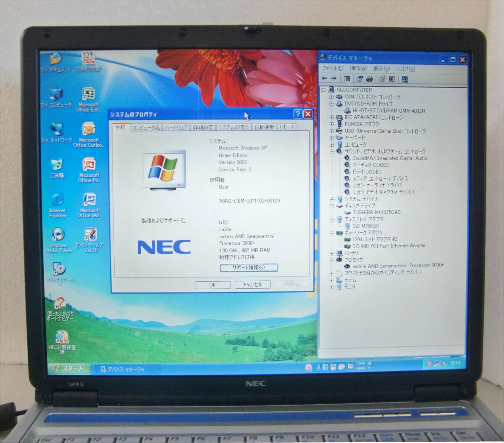Switch to the ハードウェア tab
The height and width of the screenshot is (443, 504).
coord(176,127)
